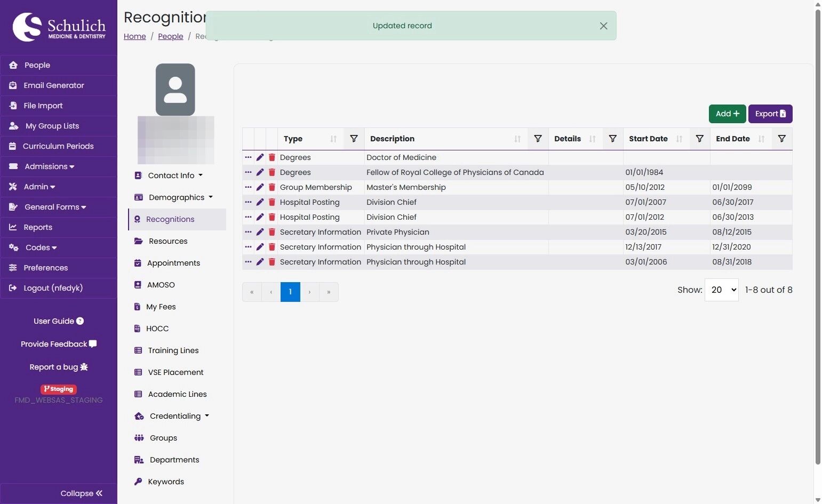Image resolution: width=822 pixels, height=504 pixels.
Task: Delete the Private Physician record
Action: [x=272, y=232]
